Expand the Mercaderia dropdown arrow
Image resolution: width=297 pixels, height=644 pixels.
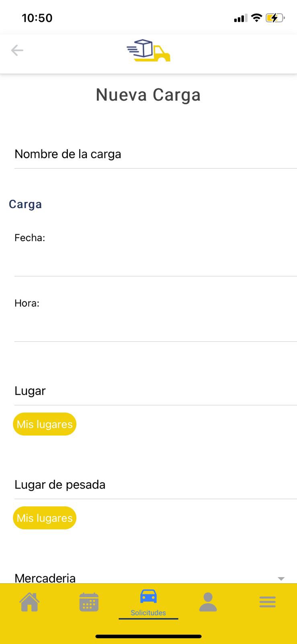281,578
